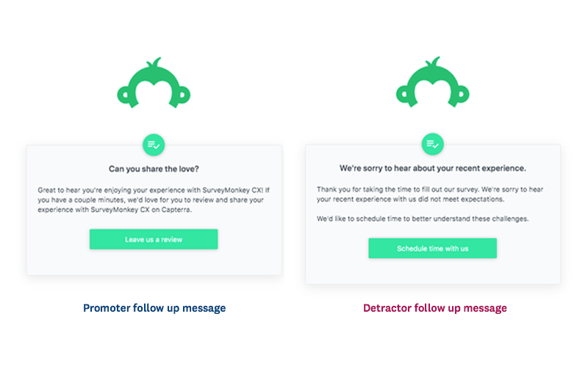Select the "Can you share the love?" heading
This screenshot has width=588, height=383.
[x=154, y=168]
